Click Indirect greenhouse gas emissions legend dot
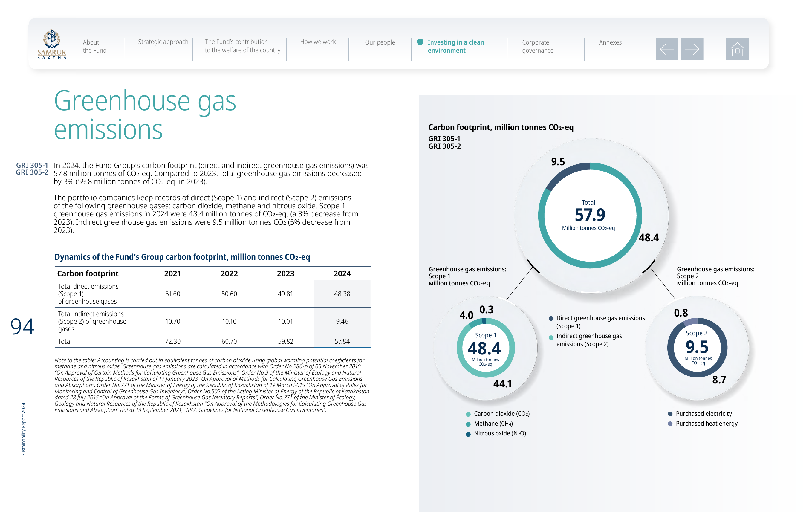The width and height of the screenshot is (812, 512). click(x=551, y=338)
